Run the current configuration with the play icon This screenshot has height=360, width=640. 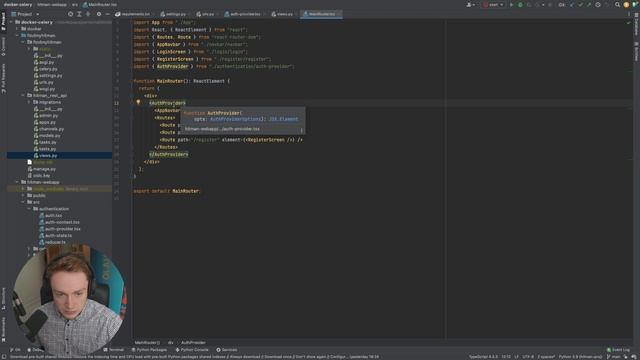point(511,5)
